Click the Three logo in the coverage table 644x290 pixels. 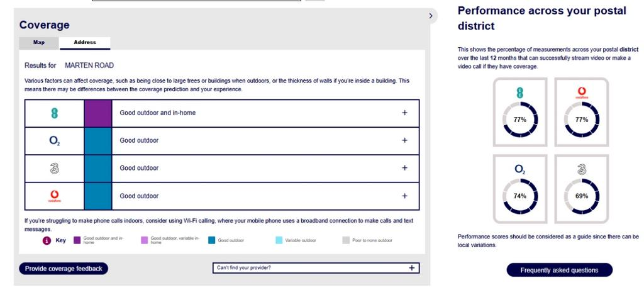54,168
